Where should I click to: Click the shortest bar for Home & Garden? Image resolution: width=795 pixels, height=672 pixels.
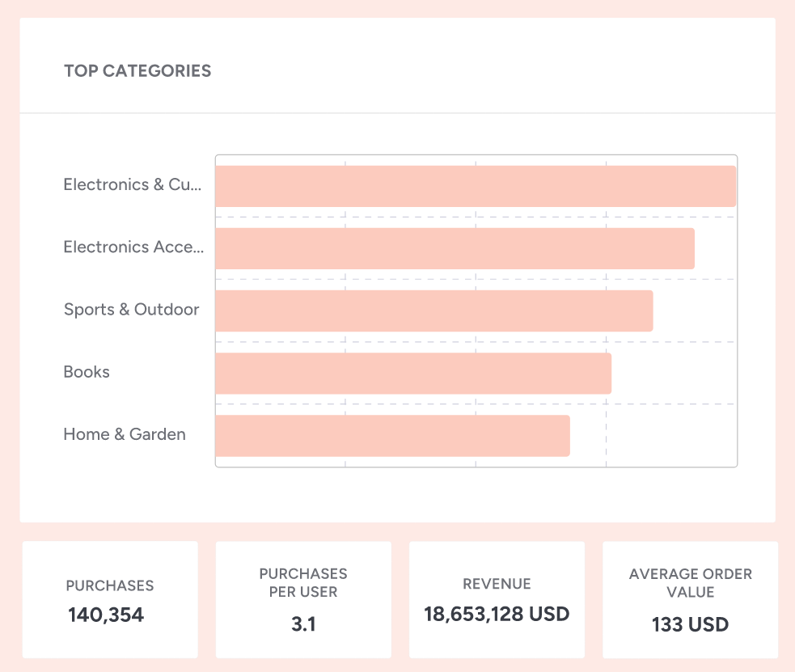[392, 436]
